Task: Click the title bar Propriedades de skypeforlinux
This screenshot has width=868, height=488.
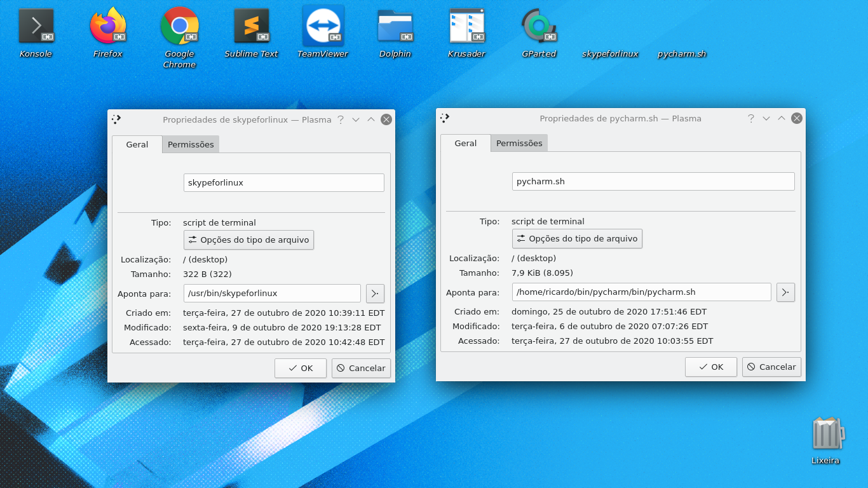Action: point(247,119)
